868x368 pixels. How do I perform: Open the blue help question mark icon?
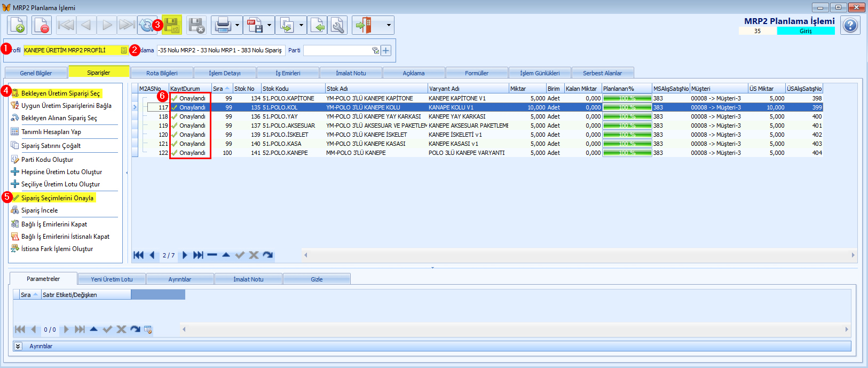click(x=850, y=25)
